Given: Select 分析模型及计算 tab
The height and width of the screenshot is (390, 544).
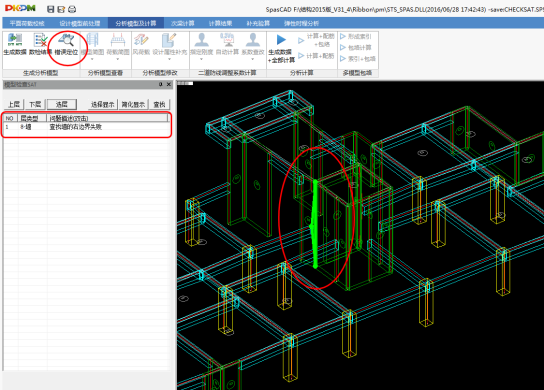Looking at the screenshot, I should click(136, 23).
